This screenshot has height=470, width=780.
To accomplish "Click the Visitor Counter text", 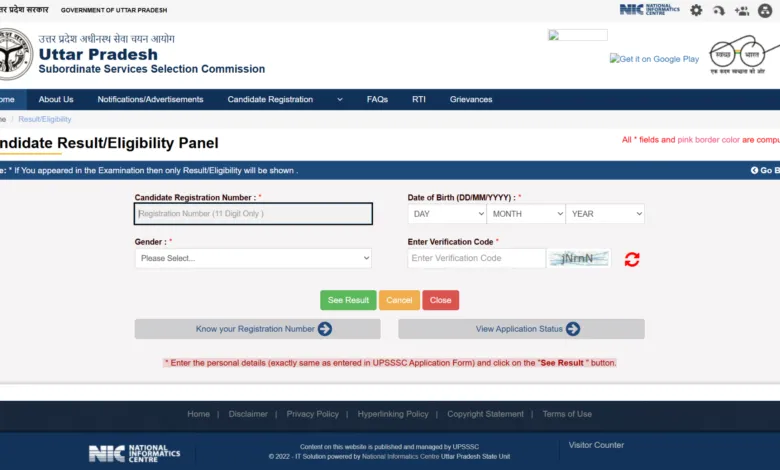I will [x=596, y=445].
